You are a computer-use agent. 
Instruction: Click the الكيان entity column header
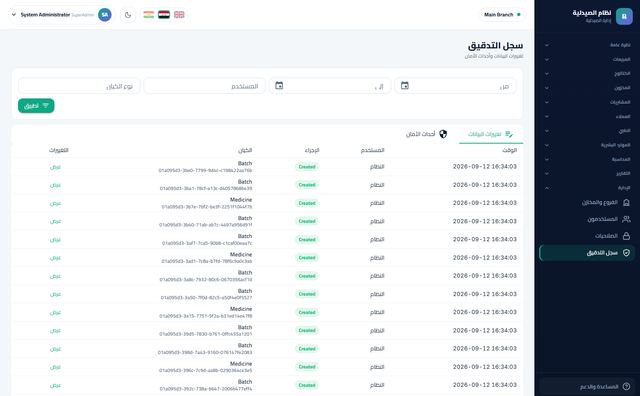click(x=245, y=150)
